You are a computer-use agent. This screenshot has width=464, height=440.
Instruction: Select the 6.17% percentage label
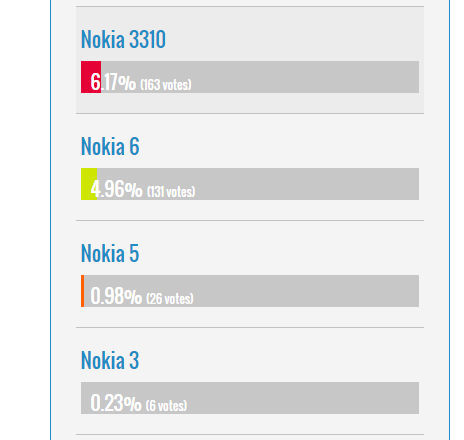click(113, 82)
